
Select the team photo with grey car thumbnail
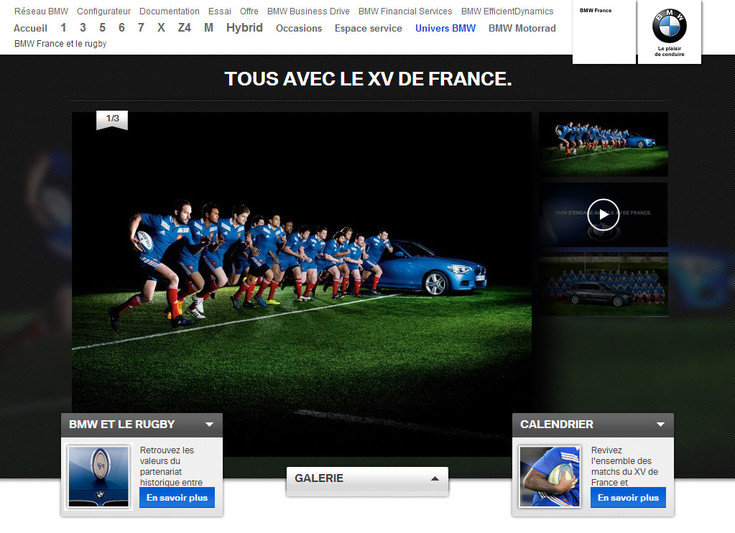[x=603, y=285]
